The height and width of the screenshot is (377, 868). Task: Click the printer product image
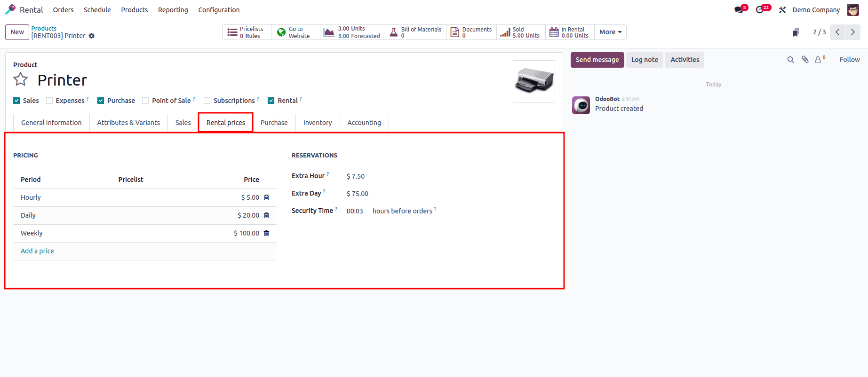pos(534,81)
